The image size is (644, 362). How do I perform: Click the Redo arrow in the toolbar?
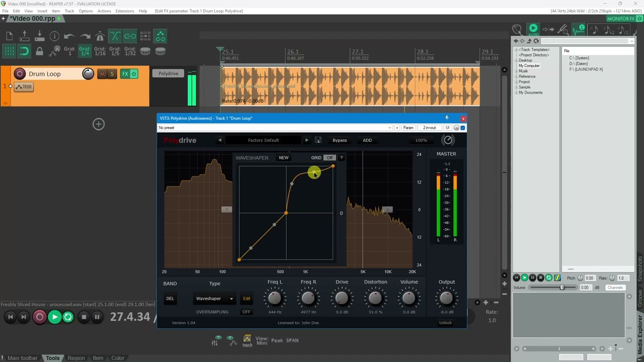coord(85,36)
